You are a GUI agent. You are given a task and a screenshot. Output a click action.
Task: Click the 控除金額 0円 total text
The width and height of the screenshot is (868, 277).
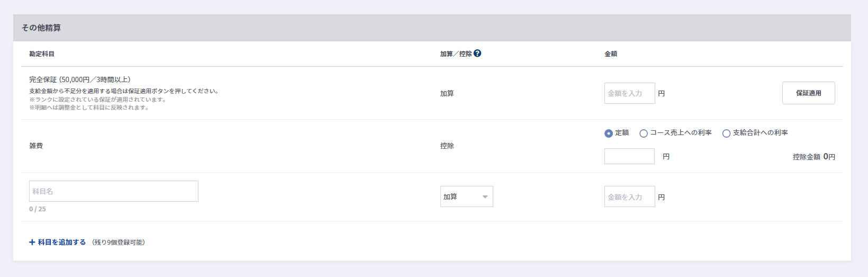coord(813,157)
